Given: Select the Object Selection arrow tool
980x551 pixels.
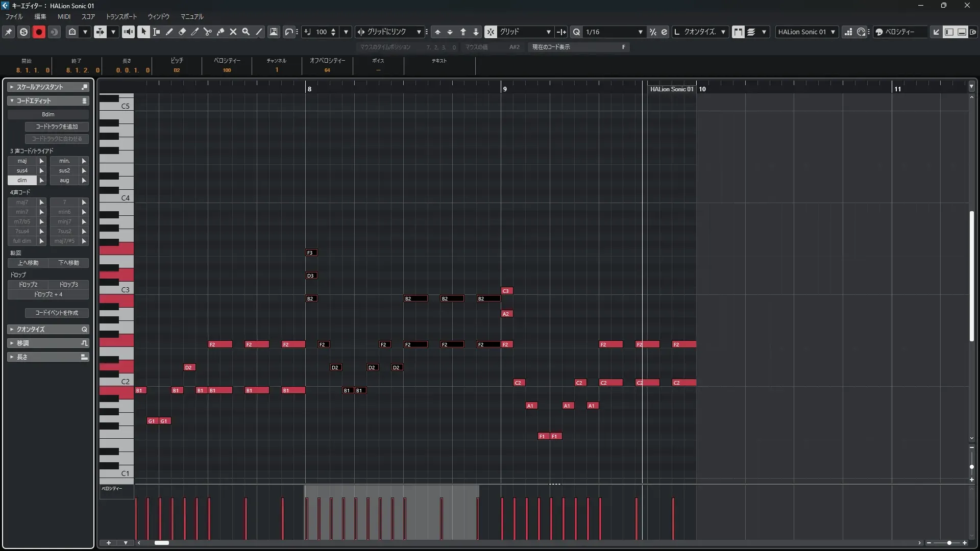Looking at the screenshot, I should click(144, 32).
